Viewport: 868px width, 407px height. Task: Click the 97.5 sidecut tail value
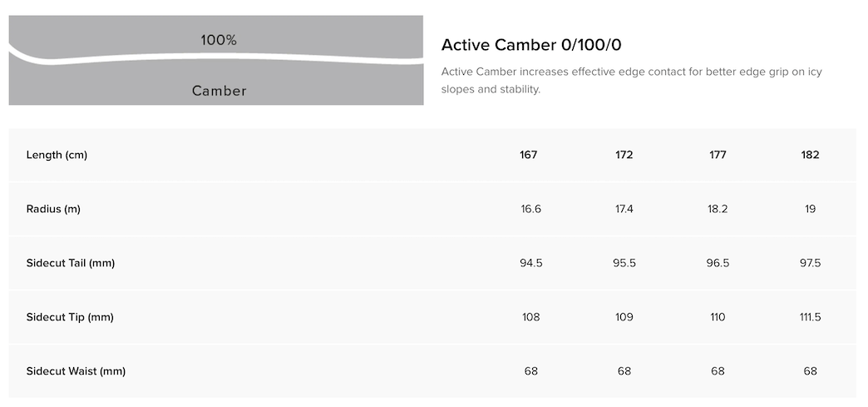[811, 263]
